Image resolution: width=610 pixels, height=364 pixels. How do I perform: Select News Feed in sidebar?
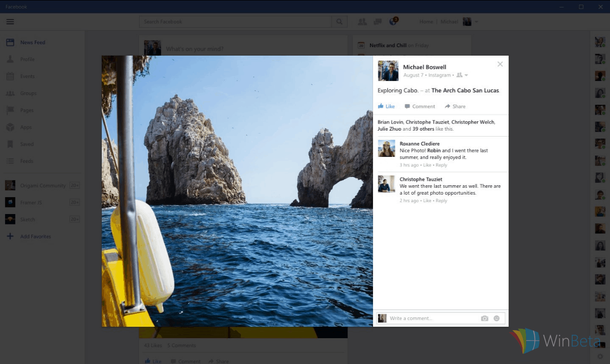coord(33,43)
